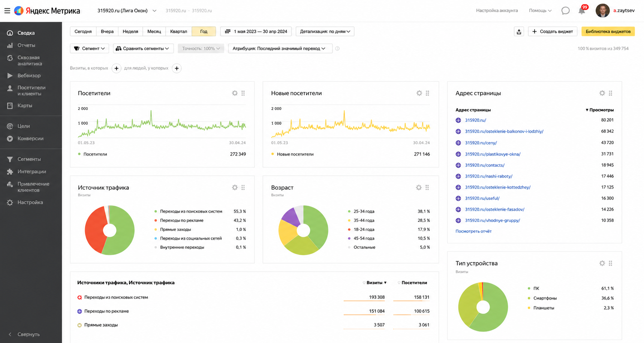
Task: Open the notifications bell
Action: click(x=582, y=10)
